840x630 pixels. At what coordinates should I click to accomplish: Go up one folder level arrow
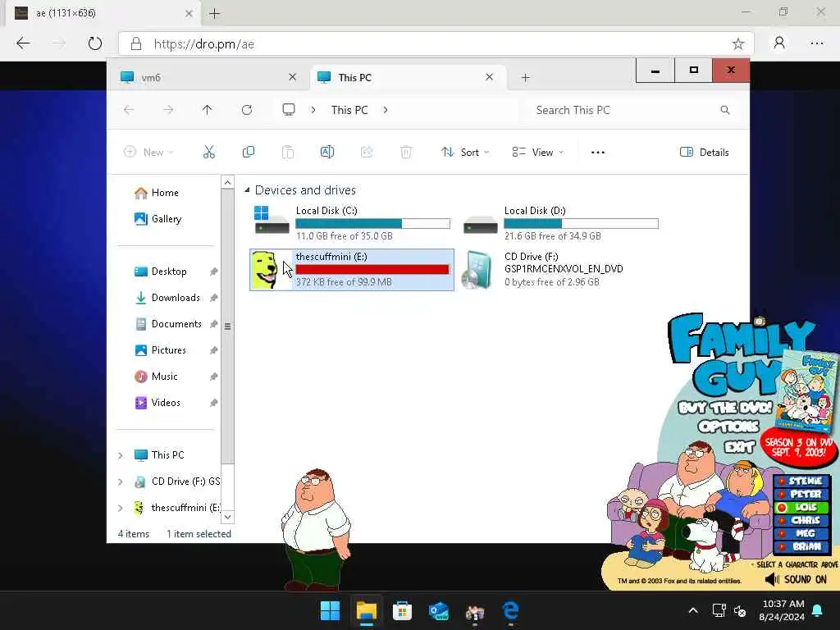point(208,110)
